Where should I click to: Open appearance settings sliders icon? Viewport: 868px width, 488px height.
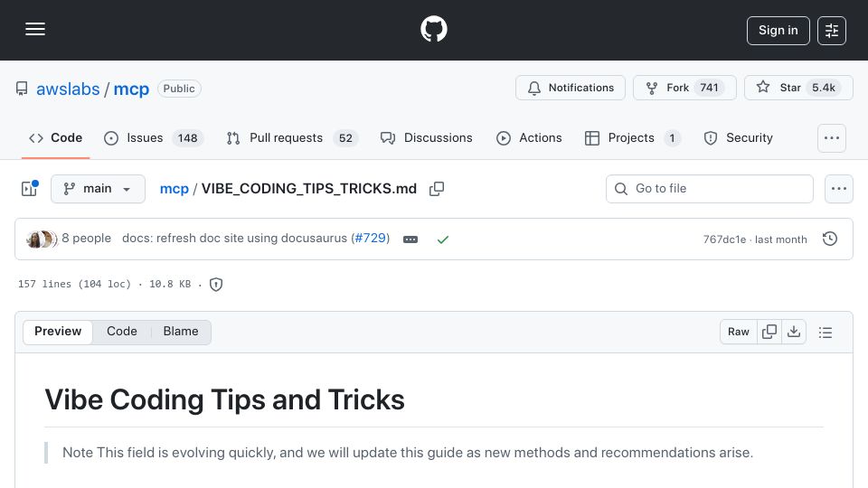(x=832, y=31)
